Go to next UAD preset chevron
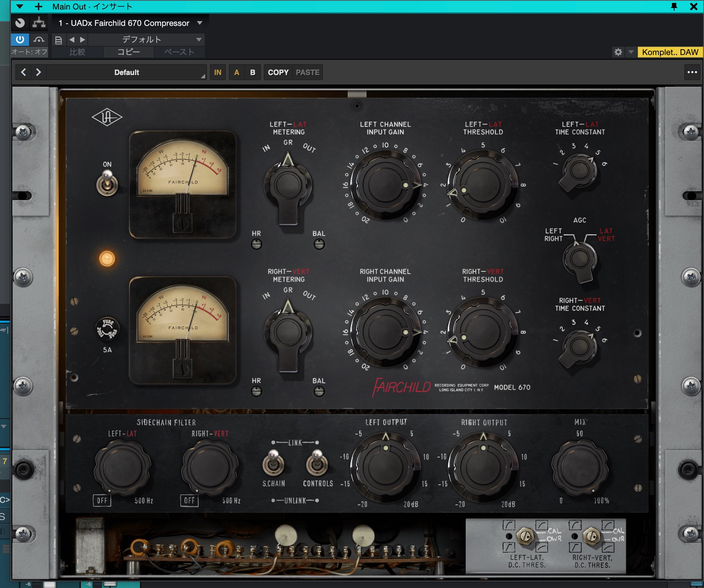 38,72
